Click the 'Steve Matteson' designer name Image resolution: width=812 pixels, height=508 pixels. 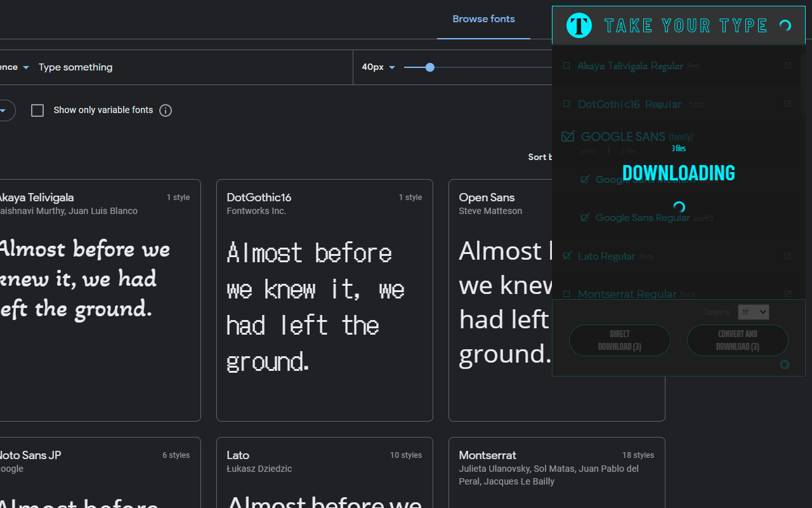(490, 211)
